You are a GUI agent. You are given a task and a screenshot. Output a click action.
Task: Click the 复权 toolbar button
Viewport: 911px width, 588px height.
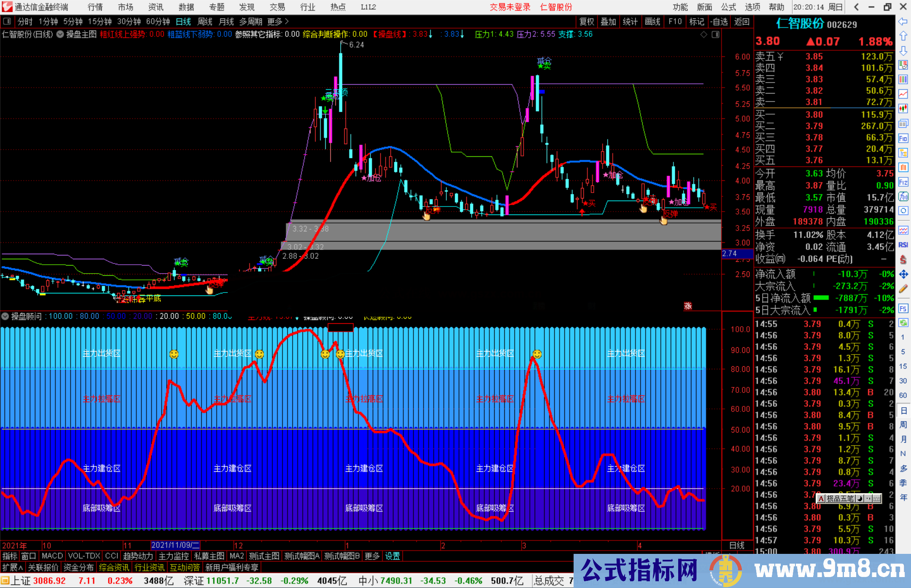tap(587, 21)
